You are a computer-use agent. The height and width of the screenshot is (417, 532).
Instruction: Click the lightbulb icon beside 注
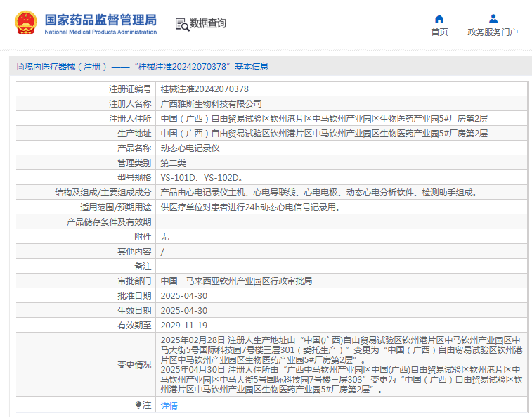138,405
